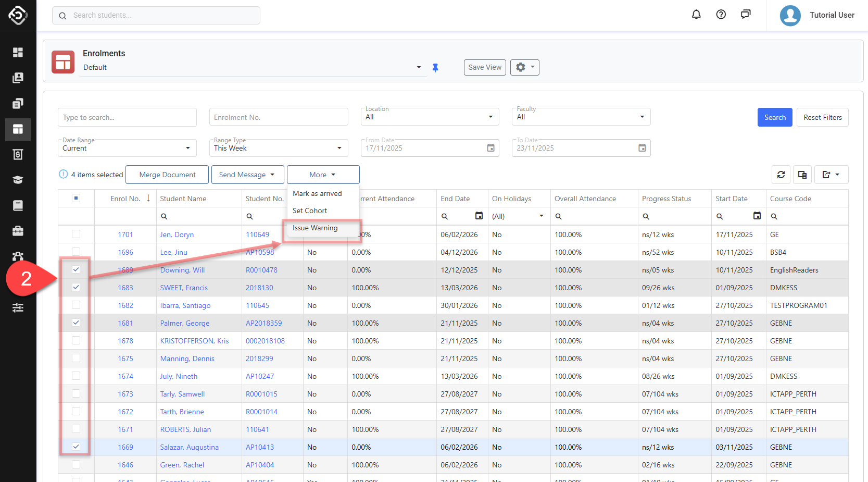Expand the Location dropdown

click(430, 117)
